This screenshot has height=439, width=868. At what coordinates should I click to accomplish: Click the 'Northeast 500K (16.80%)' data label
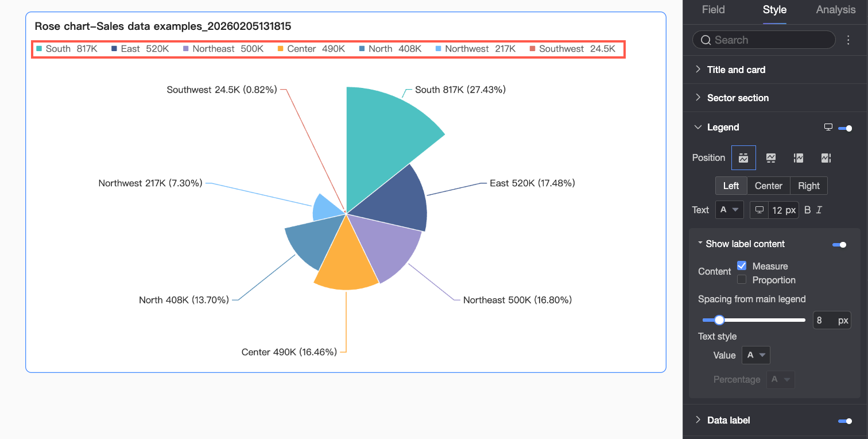pyautogui.click(x=517, y=300)
